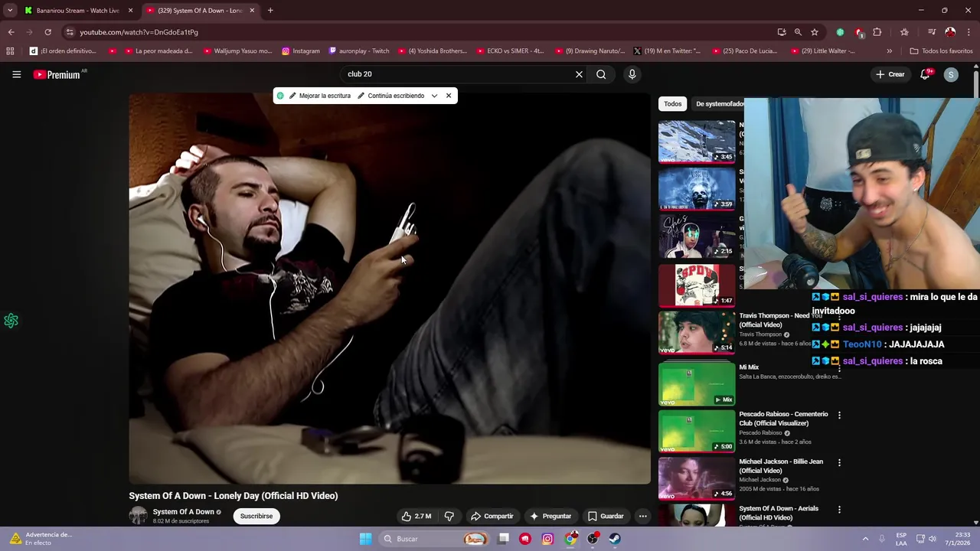Open the 'System Of A Down - Aerials' title
The height and width of the screenshot is (551, 980).
click(779, 513)
